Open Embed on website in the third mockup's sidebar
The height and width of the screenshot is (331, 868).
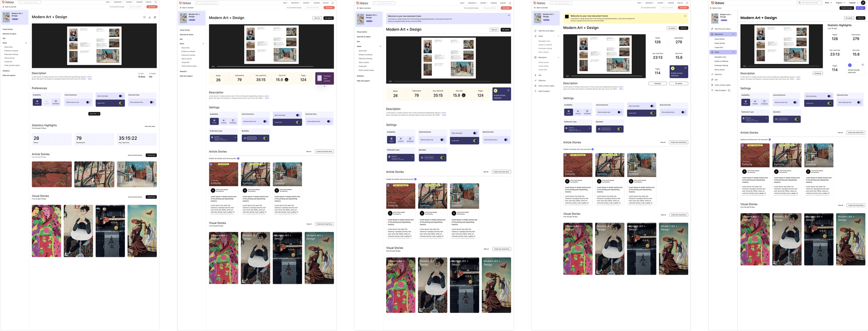365,55
